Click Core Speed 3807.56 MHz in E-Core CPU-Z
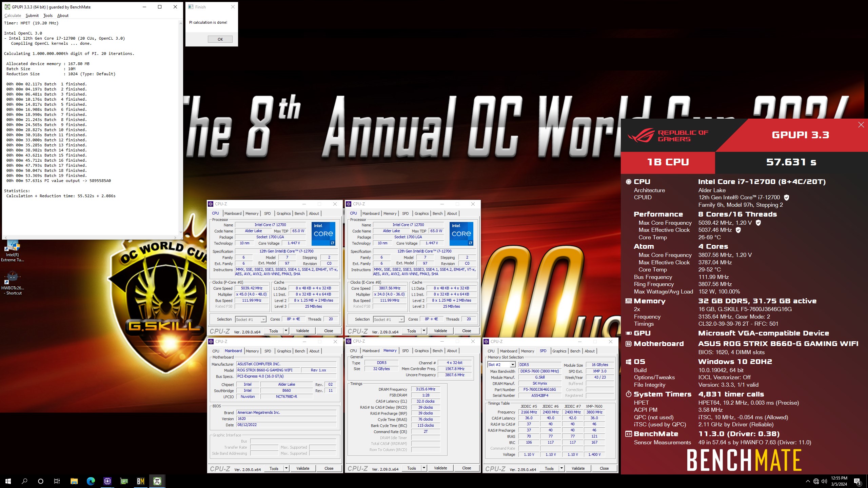 click(x=390, y=288)
